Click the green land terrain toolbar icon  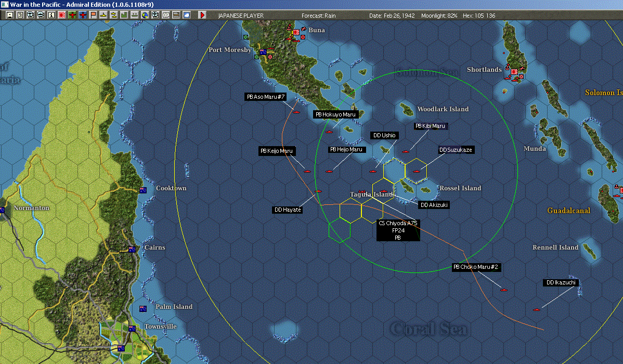pos(124,15)
